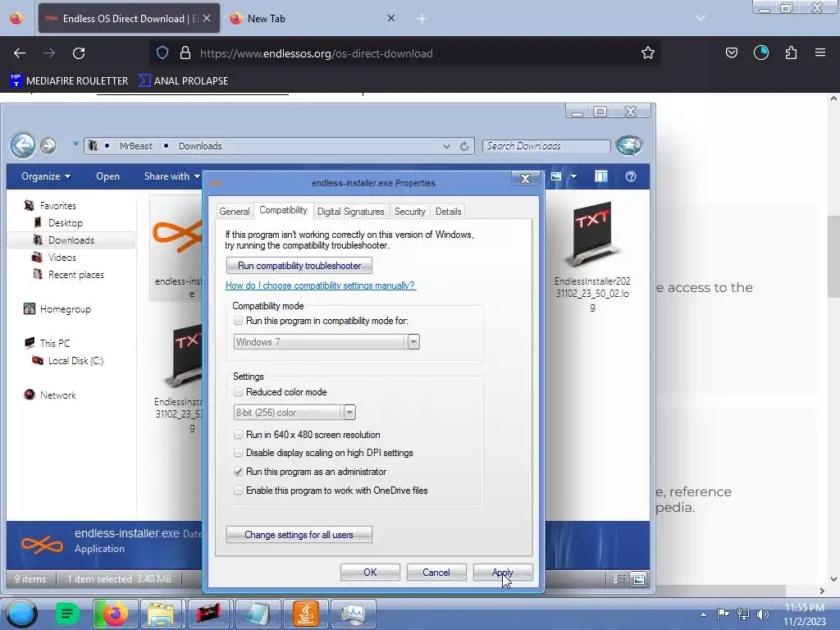
Task: Open File Explorer from the taskbar
Action: click(x=161, y=614)
